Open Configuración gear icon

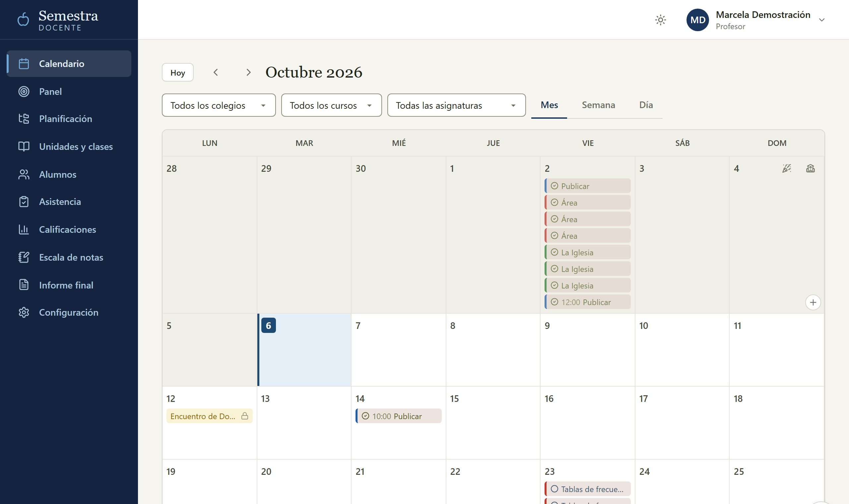pyautogui.click(x=24, y=312)
